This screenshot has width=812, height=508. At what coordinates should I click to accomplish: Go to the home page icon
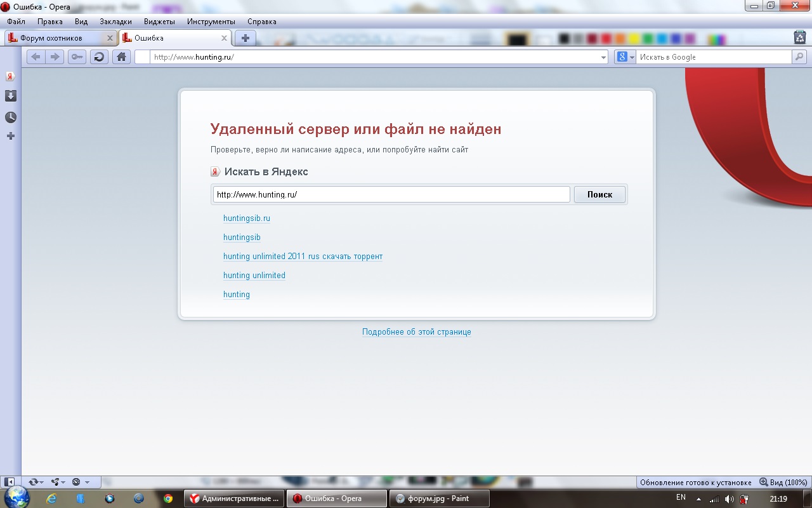122,57
